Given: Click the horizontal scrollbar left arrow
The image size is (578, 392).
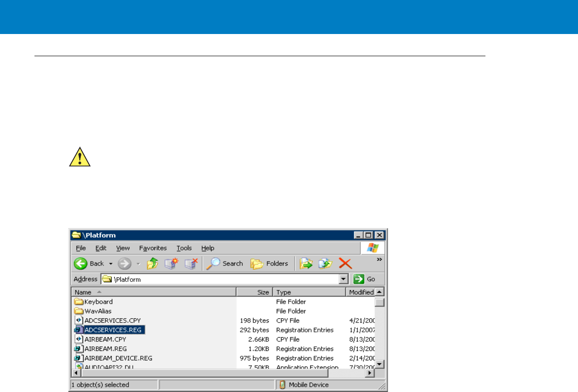Looking at the screenshot, I should (x=76, y=373).
